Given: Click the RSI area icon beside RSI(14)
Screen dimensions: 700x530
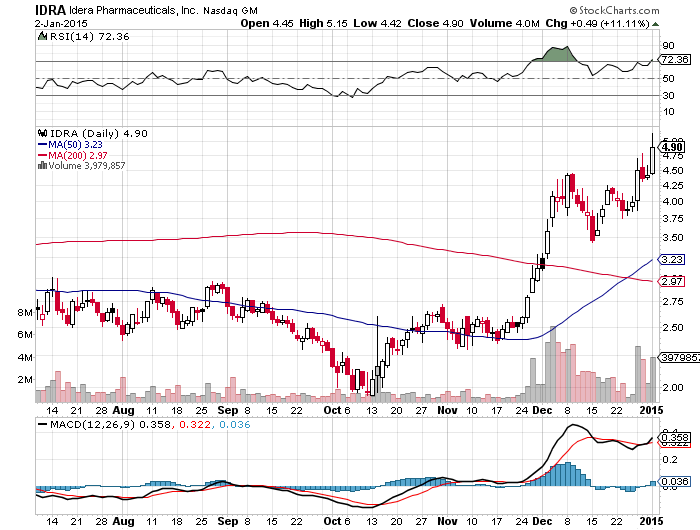Looking at the screenshot, I should click(42, 36).
